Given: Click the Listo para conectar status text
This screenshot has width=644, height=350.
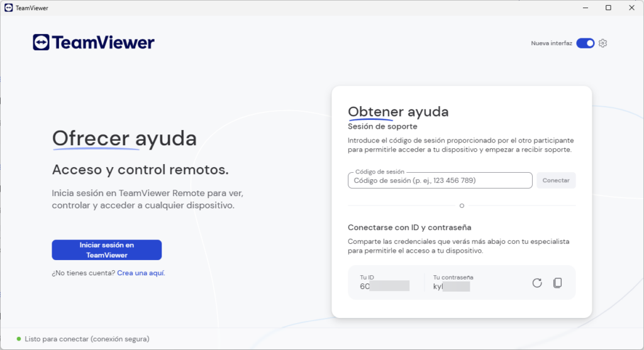Looking at the screenshot, I should point(87,339).
